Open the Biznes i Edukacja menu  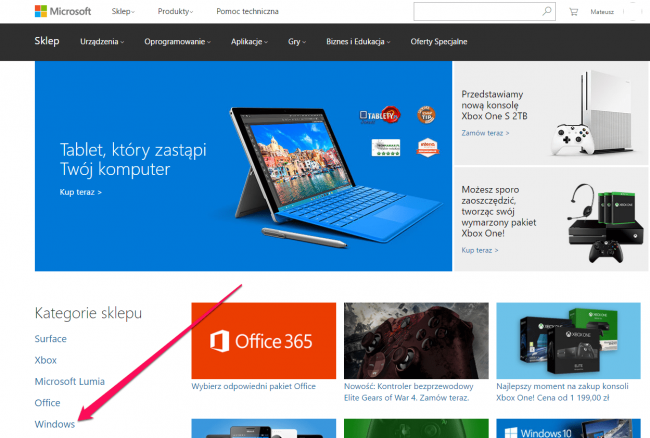pyautogui.click(x=358, y=41)
